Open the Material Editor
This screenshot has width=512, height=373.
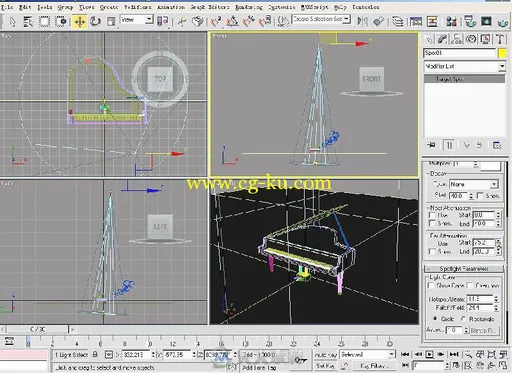[451, 22]
